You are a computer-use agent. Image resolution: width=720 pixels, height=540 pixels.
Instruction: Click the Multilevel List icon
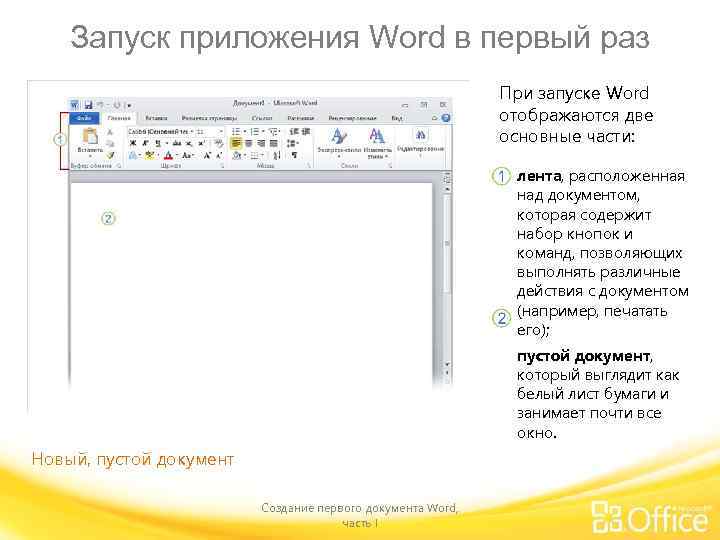coord(275,131)
